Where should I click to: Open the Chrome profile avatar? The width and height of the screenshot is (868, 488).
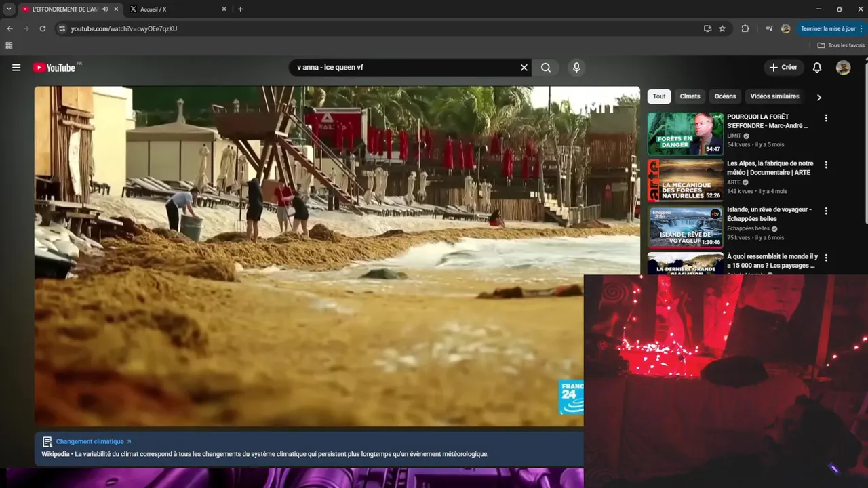pyautogui.click(x=785, y=28)
